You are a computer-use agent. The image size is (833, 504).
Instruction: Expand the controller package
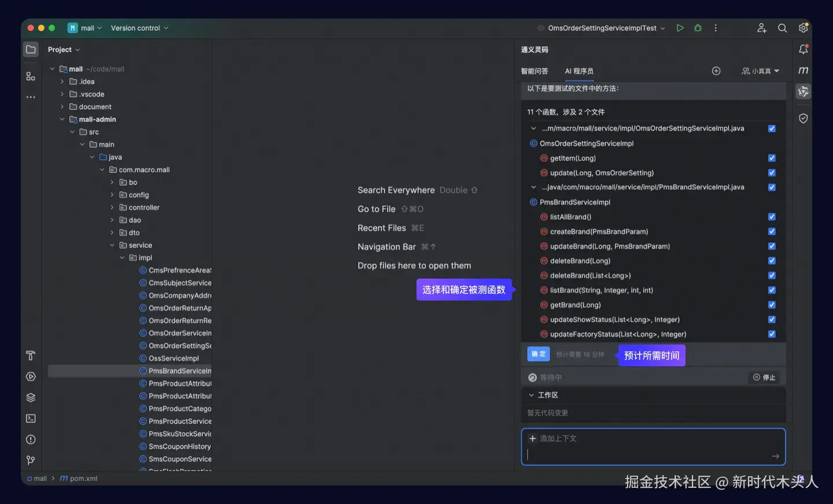click(x=112, y=207)
